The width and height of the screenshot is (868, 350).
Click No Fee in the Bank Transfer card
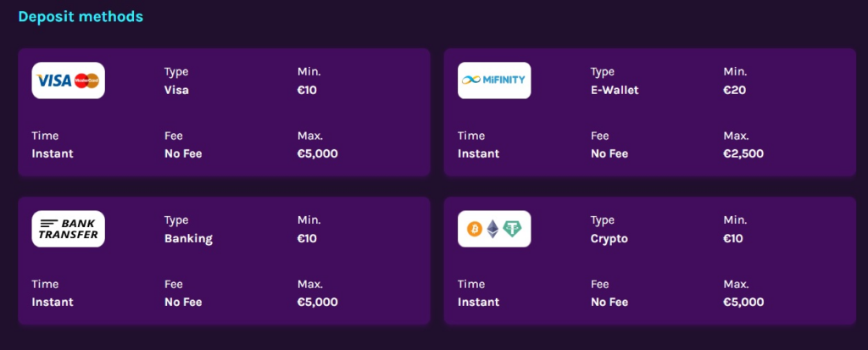click(183, 302)
